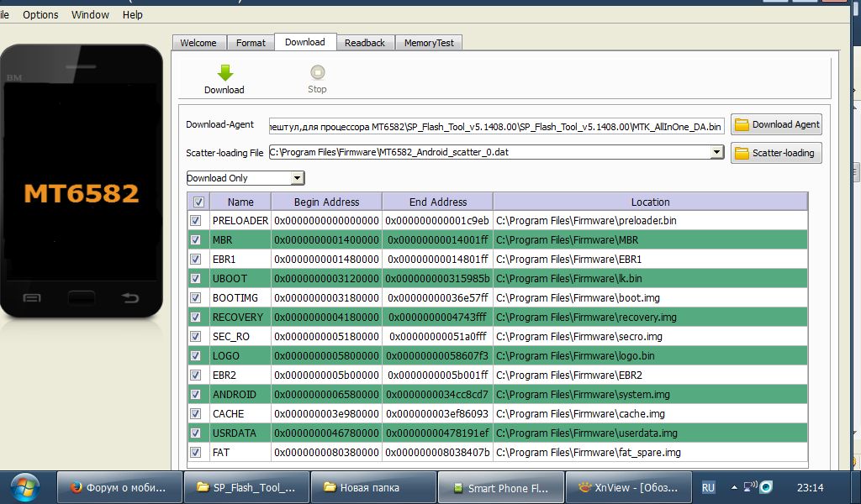
Task: Select the system.img location cell for ANDROID
Action: 649,394
